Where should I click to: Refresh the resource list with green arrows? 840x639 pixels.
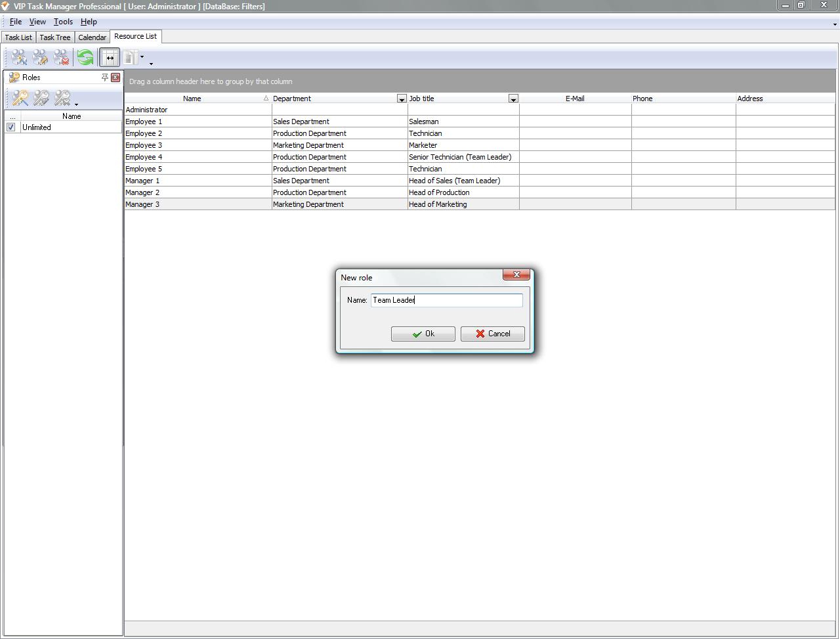coord(85,58)
